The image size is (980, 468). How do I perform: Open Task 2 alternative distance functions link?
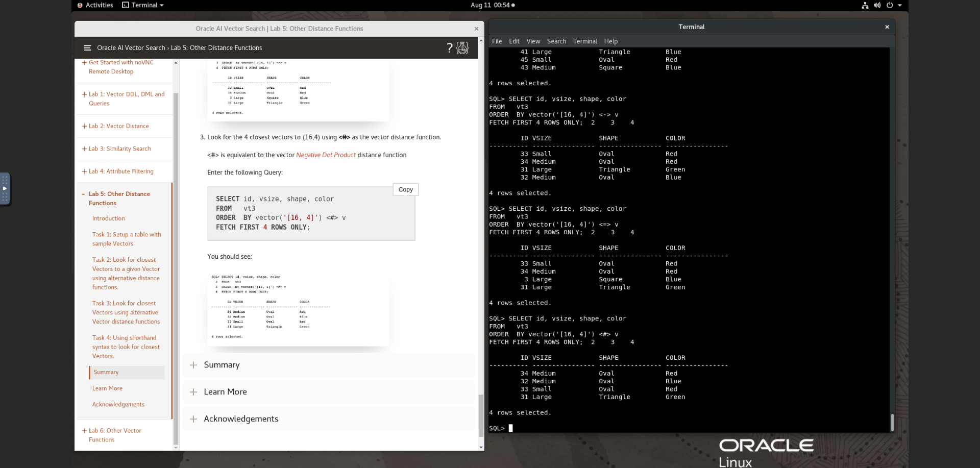coord(126,274)
